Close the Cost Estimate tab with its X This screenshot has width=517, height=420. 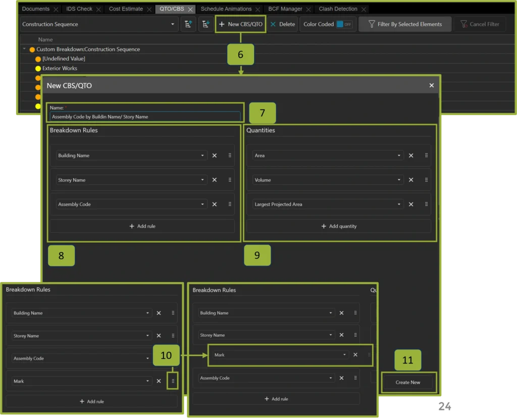point(149,9)
